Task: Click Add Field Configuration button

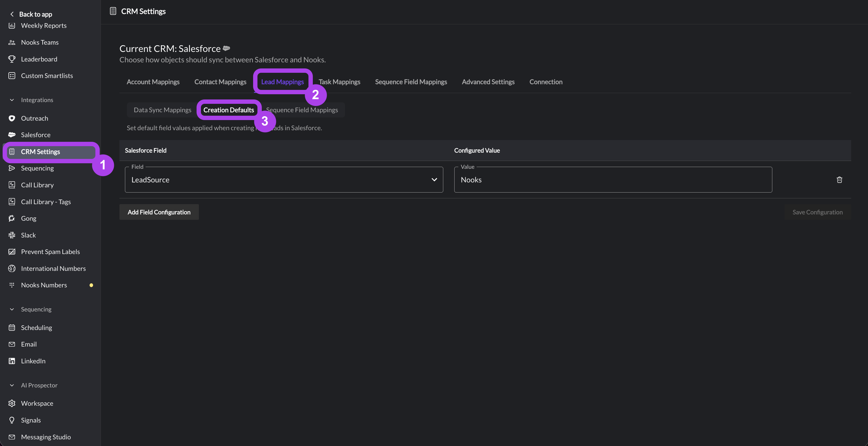Action: pyautogui.click(x=159, y=212)
